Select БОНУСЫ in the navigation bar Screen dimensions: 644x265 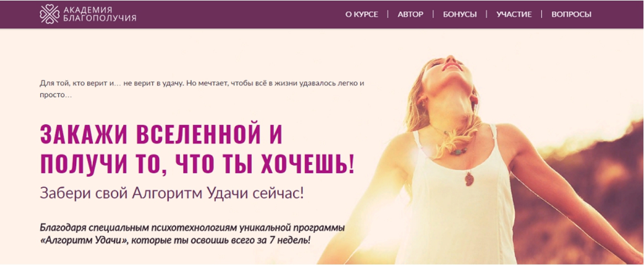point(460,14)
